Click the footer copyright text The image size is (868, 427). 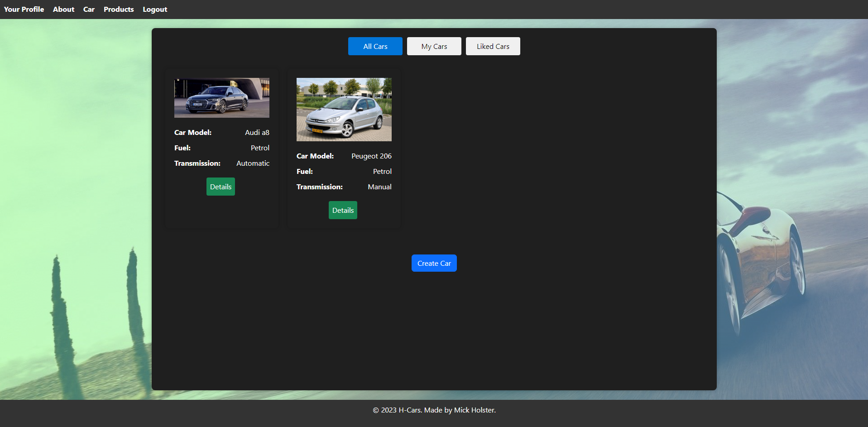tap(434, 410)
